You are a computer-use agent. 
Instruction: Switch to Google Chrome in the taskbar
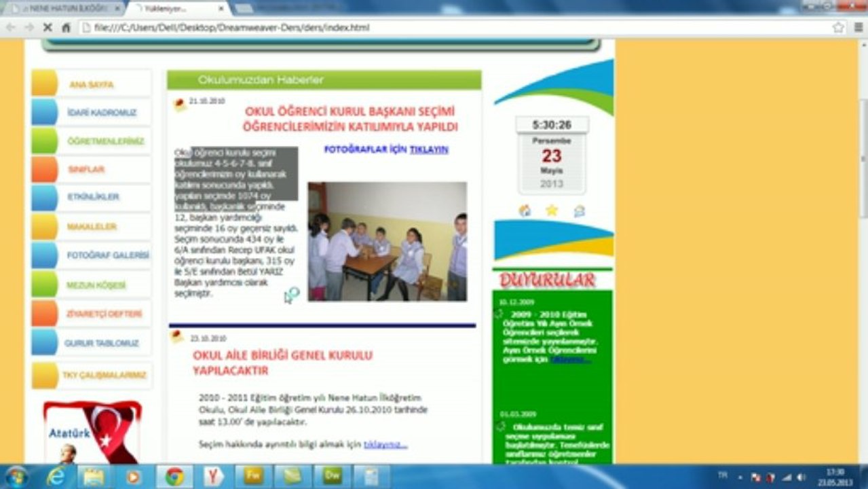174,476
